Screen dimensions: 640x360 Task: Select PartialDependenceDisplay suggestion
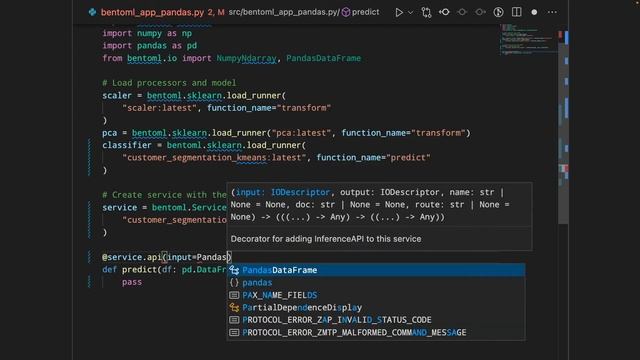coord(376,307)
